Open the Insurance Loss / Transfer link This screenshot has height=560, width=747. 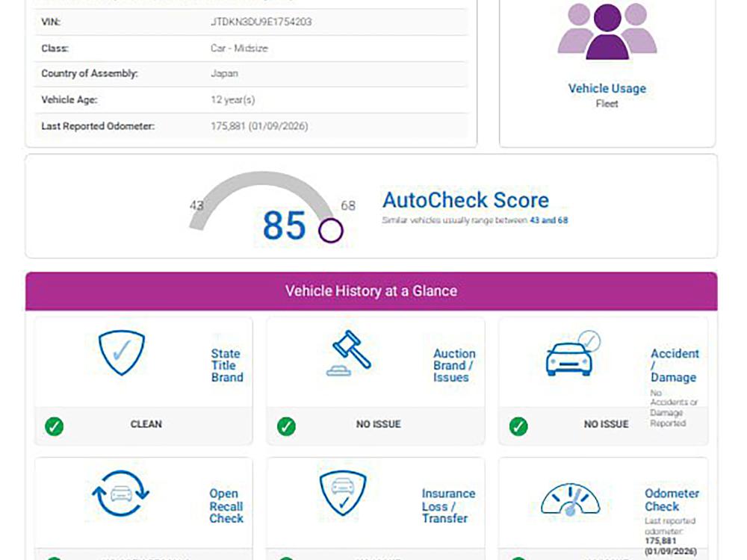pyautogui.click(x=447, y=505)
